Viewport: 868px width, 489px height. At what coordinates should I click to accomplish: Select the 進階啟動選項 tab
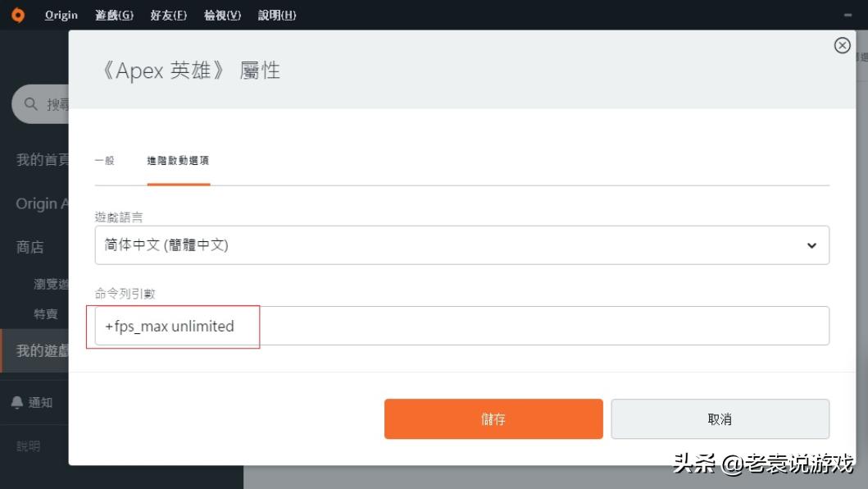[179, 161]
